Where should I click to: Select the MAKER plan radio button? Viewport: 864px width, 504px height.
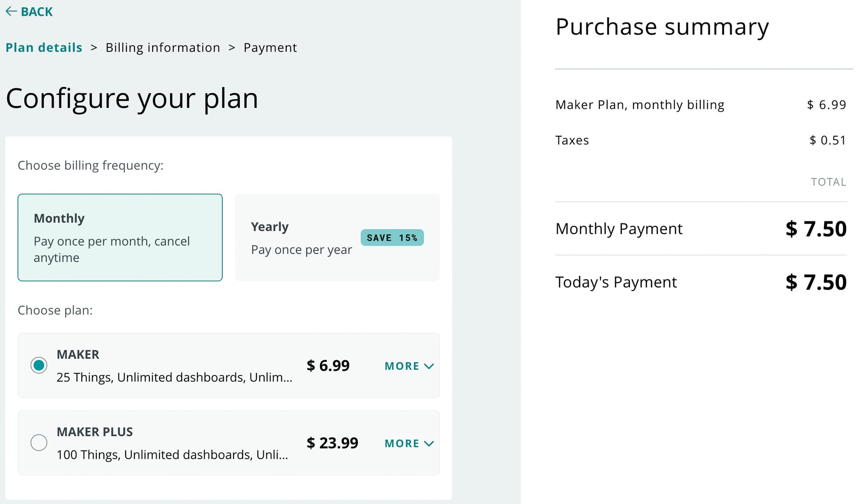pyautogui.click(x=39, y=365)
